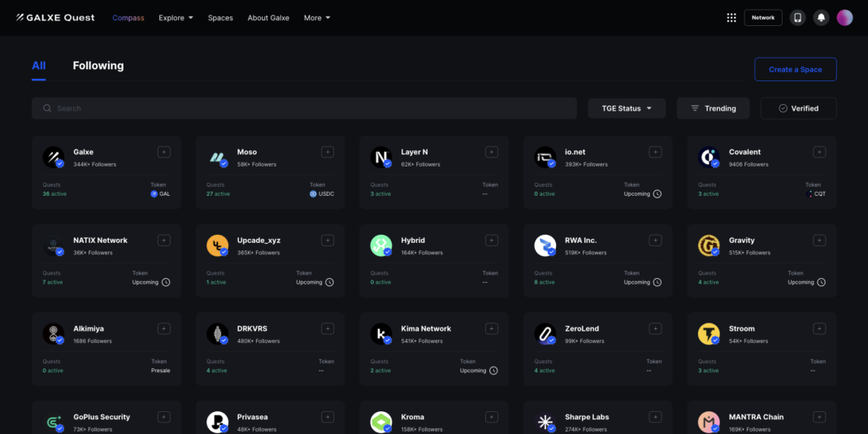This screenshot has width=868, height=434.
Task: Click the Moso space logo
Action: tap(217, 158)
